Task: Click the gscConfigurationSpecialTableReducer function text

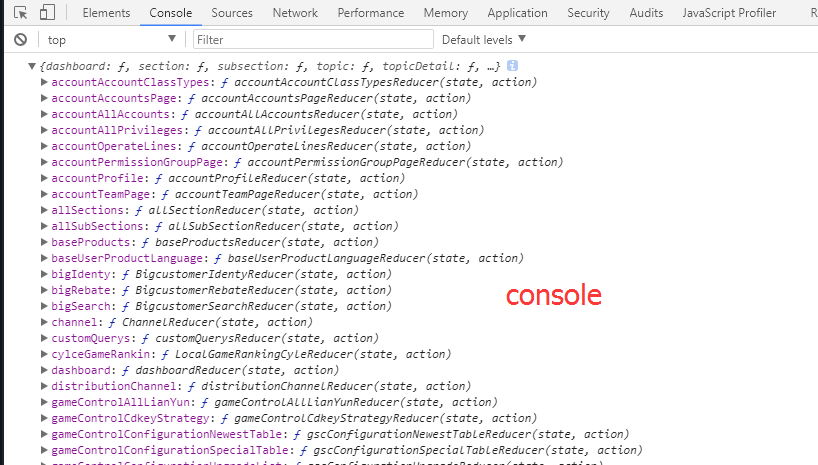Action: click(x=478, y=450)
